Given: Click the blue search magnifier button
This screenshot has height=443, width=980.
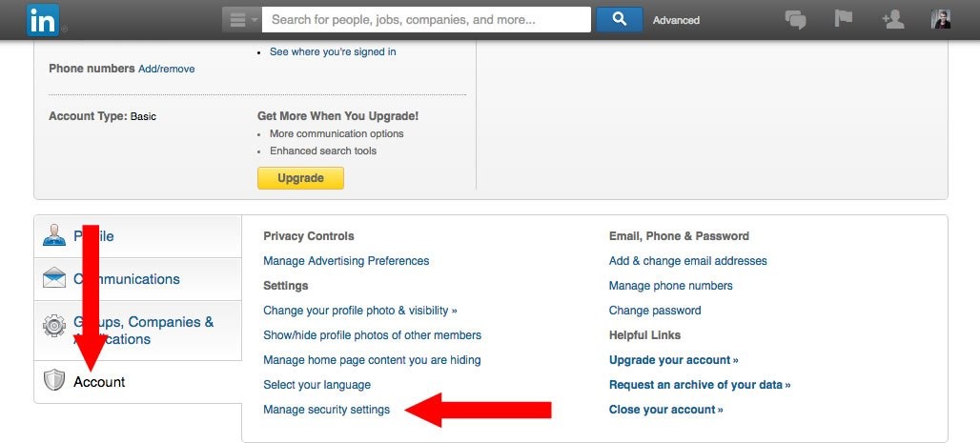Looking at the screenshot, I should click(x=619, y=19).
